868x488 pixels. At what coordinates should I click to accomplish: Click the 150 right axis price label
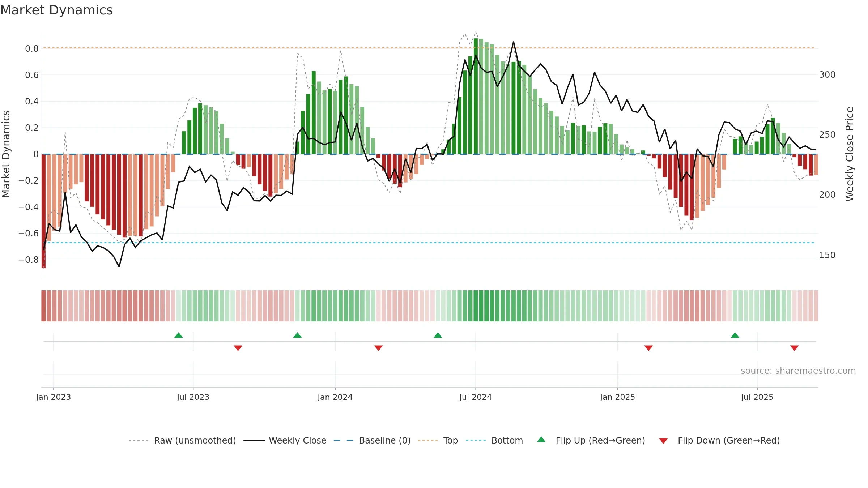tap(827, 255)
